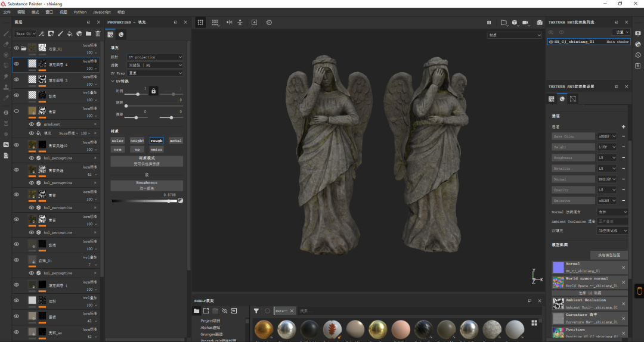Viewport: 644px width, 342px height.
Task: Click the delete layer trash icon
Action: point(98,34)
